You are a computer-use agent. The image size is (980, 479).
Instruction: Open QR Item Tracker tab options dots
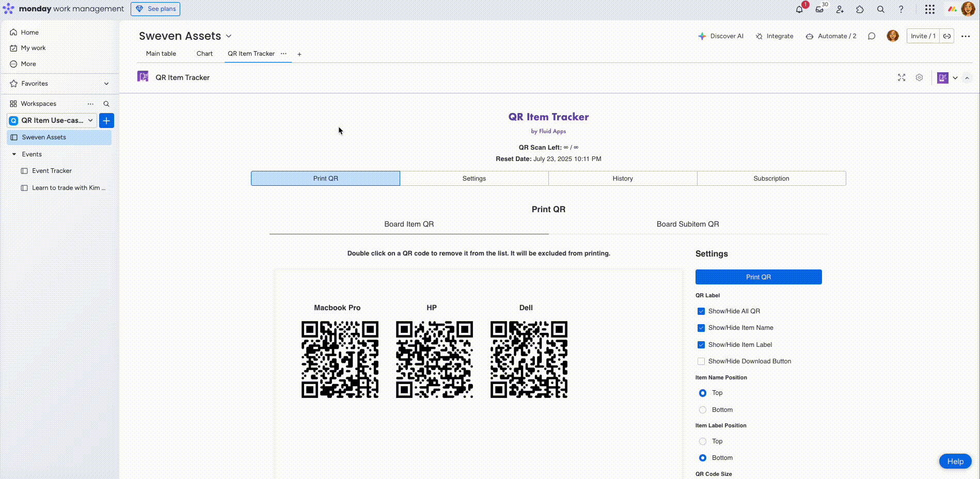click(283, 54)
